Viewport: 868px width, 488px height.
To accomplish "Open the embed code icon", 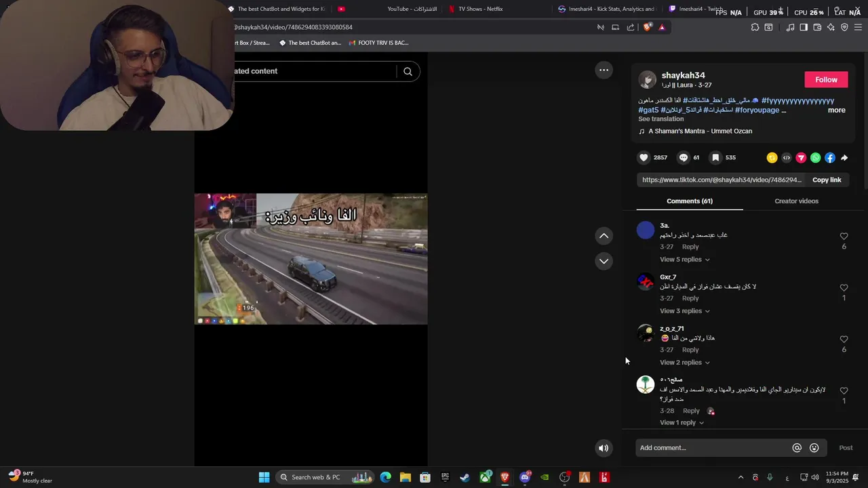I will pos(787,158).
